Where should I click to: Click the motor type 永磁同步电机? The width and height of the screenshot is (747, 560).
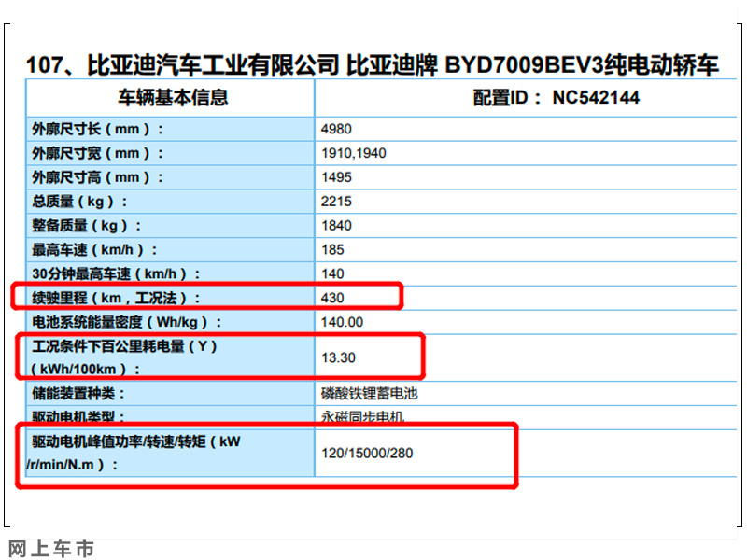point(362,416)
